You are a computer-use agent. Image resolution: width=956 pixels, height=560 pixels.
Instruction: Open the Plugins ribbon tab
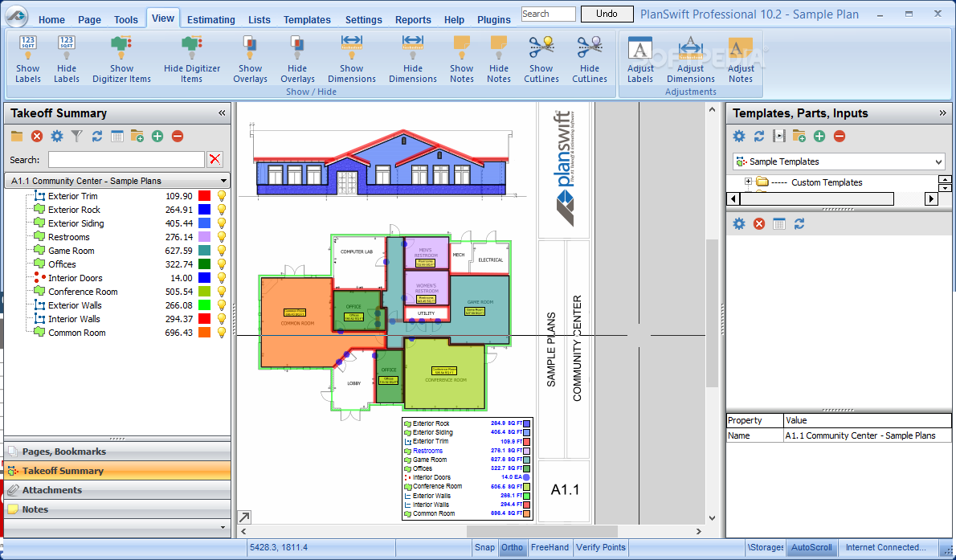(x=494, y=19)
